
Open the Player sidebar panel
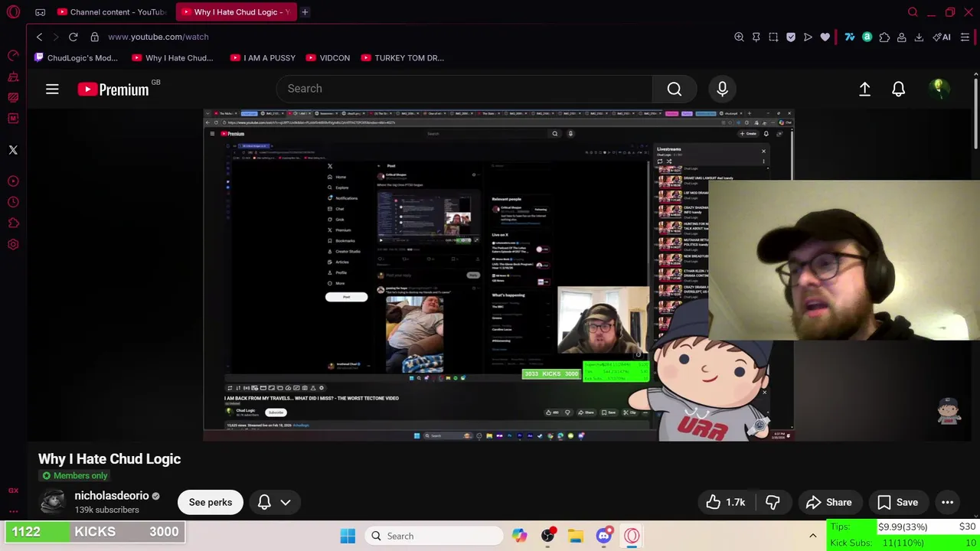pyautogui.click(x=13, y=181)
